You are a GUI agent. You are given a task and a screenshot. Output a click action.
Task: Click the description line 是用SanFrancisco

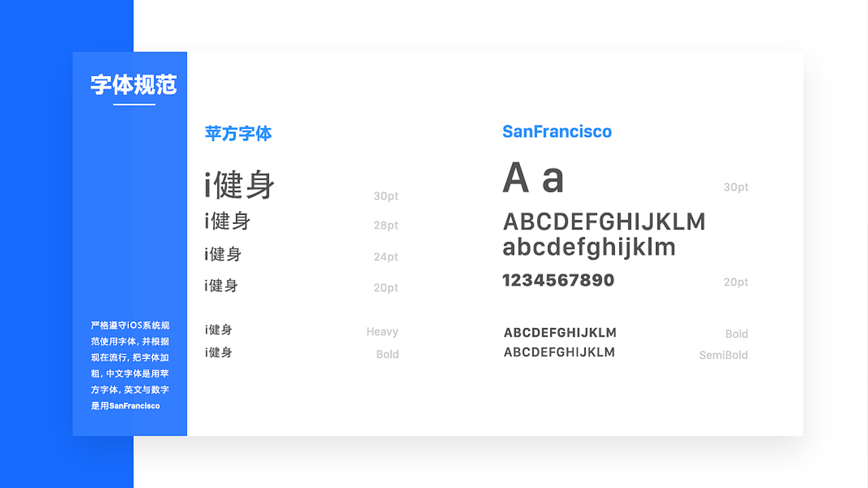click(x=125, y=406)
